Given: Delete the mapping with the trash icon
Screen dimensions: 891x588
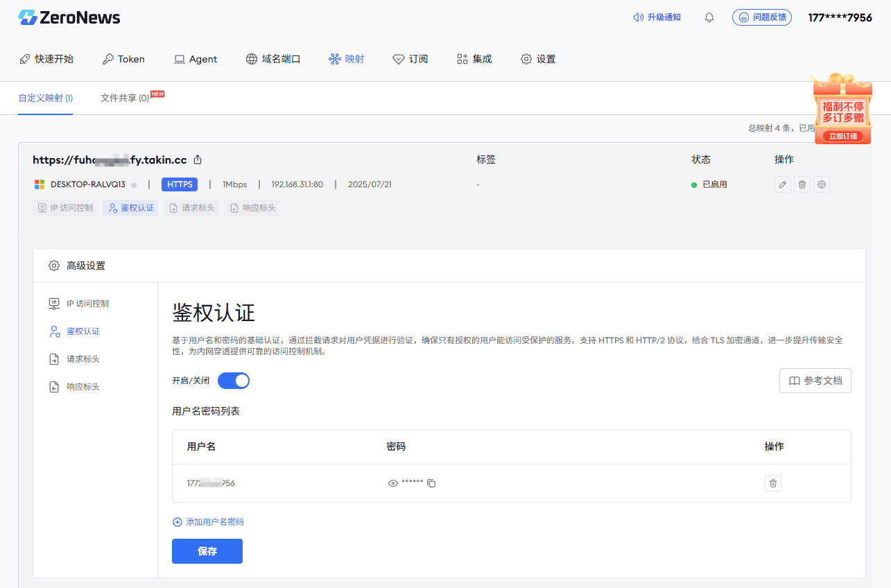Looking at the screenshot, I should 802,184.
